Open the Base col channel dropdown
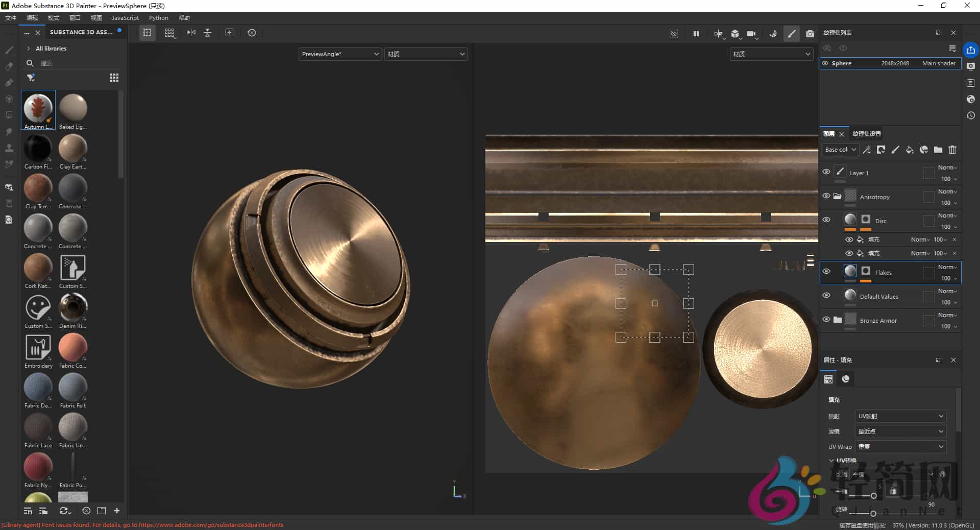Viewport: 980px width, 530px height. coord(840,150)
